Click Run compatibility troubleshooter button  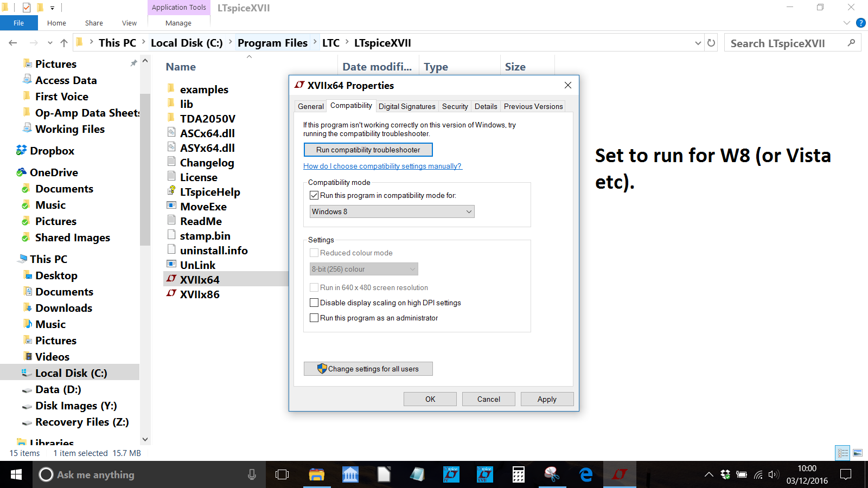click(x=368, y=150)
